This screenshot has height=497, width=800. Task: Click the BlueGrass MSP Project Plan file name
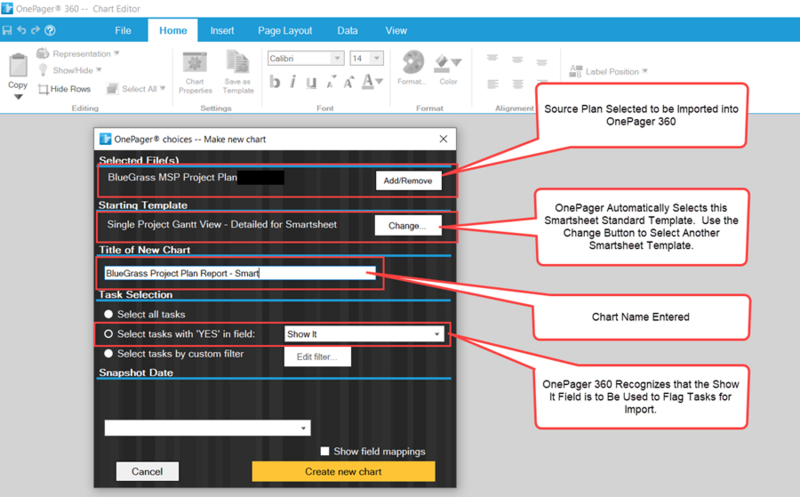172,177
